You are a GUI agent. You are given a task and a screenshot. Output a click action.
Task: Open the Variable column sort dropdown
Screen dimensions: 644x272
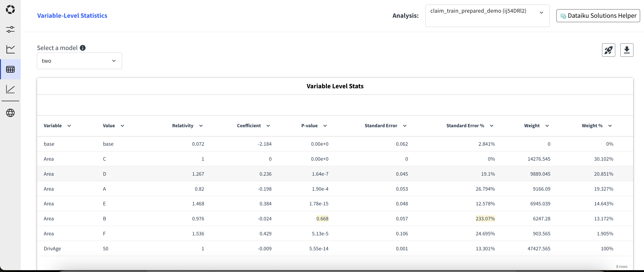pyautogui.click(x=69, y=126)
